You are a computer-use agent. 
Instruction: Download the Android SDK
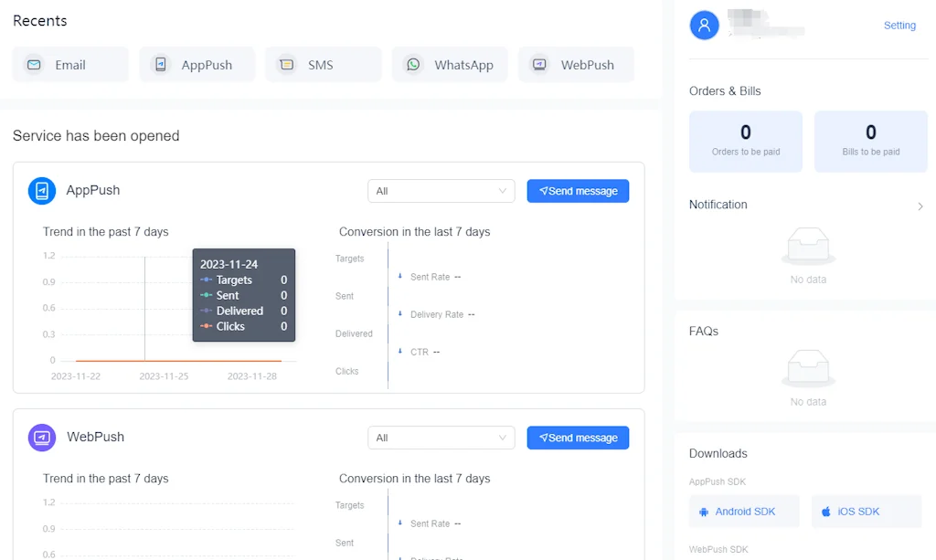[744, 512]
